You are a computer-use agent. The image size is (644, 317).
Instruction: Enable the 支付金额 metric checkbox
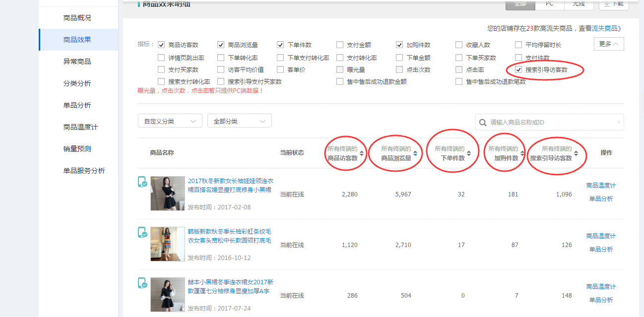coord(340,45)
